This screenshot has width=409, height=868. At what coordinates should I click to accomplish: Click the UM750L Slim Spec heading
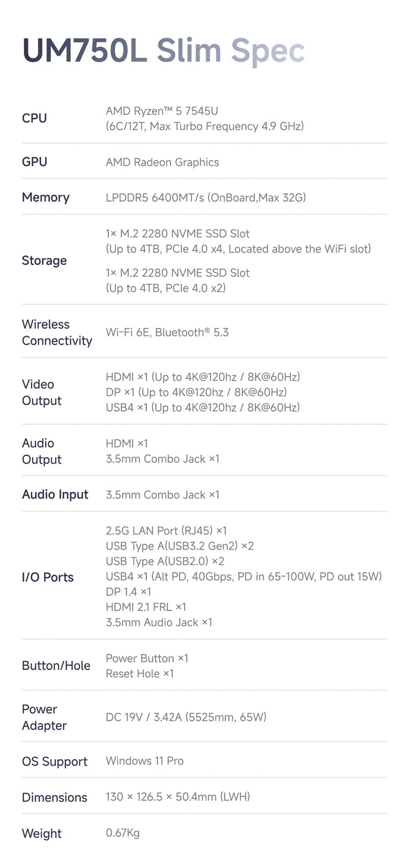(x=164, y=51)
